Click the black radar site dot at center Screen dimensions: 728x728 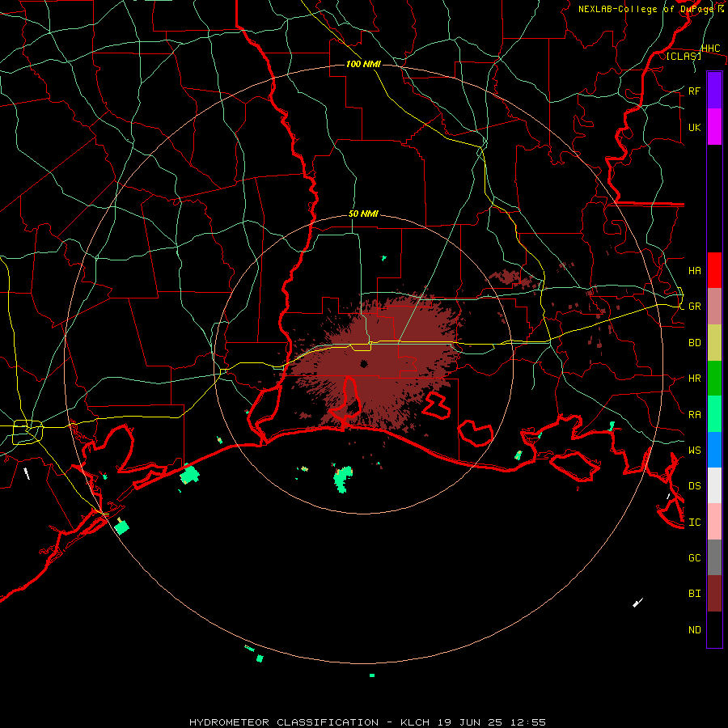coord(364,364)
